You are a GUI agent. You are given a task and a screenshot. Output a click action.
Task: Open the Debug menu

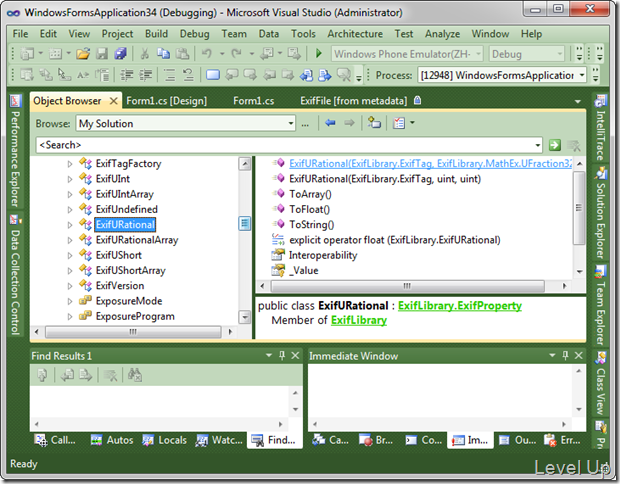[195, 34]
